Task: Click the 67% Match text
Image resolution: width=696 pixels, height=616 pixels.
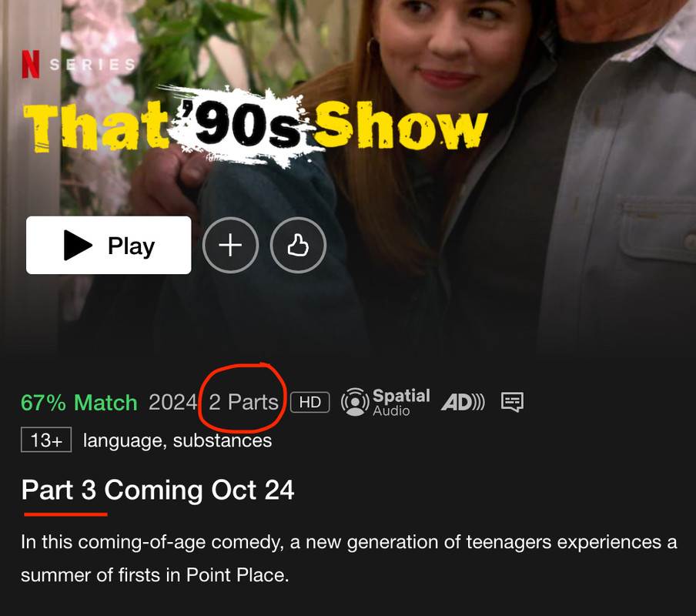Action: (x=79, y=403)
